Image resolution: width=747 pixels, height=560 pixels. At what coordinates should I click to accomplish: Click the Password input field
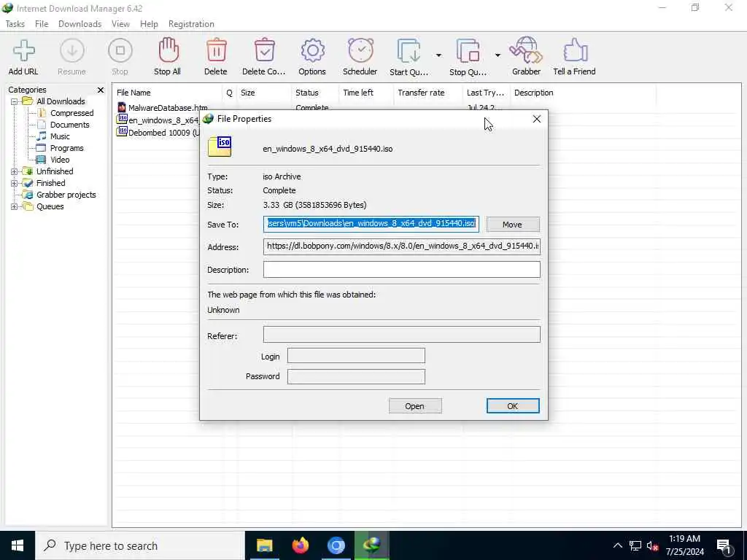[356, 377]
